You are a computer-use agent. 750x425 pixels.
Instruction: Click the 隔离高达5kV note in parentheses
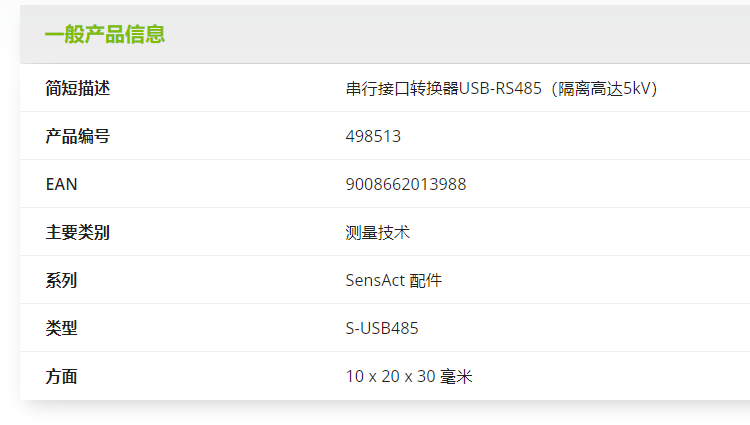coord(607,88)
